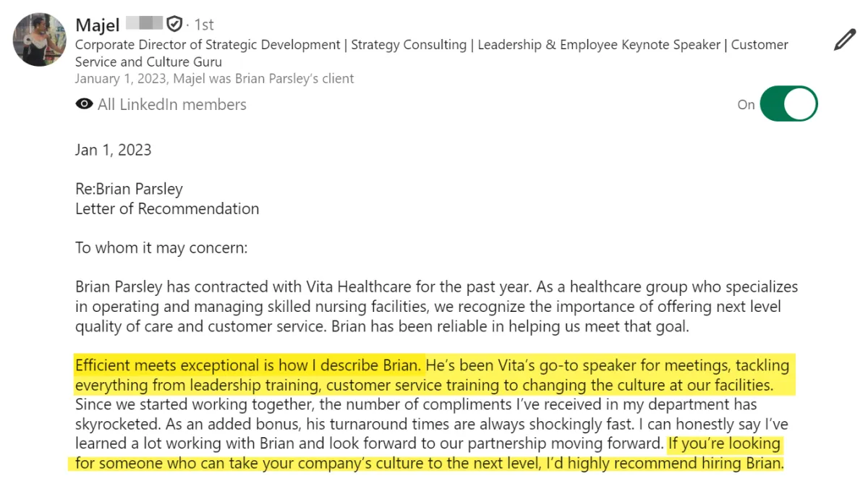
Task: Click the Re:Brian Parsley line
Action: [129, 189]
